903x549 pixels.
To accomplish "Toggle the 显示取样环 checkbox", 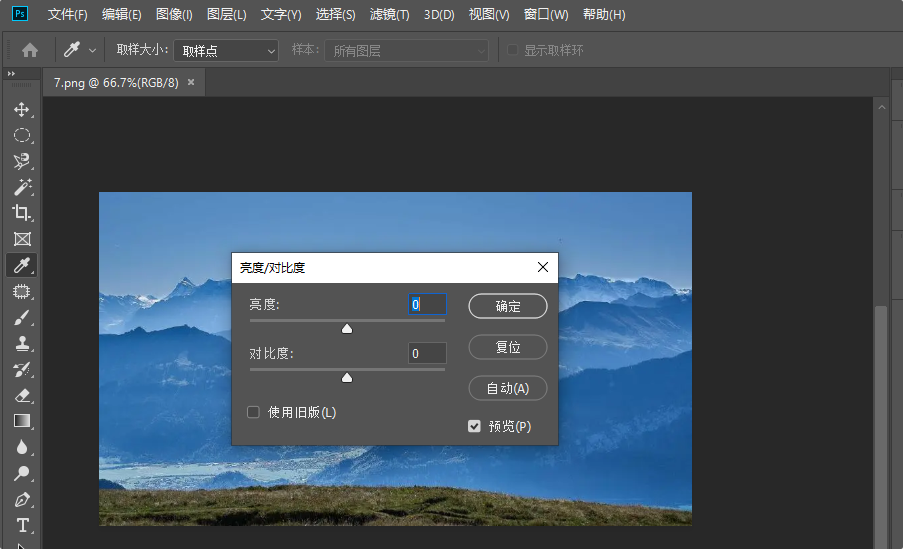I will pyautogui.click(x=512, y=50).
